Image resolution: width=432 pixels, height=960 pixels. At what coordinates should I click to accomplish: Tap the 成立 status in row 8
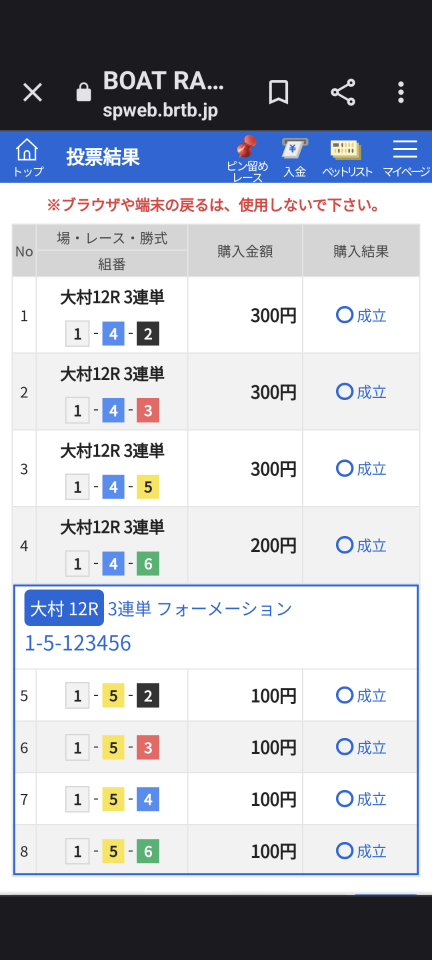pos(361,851)
